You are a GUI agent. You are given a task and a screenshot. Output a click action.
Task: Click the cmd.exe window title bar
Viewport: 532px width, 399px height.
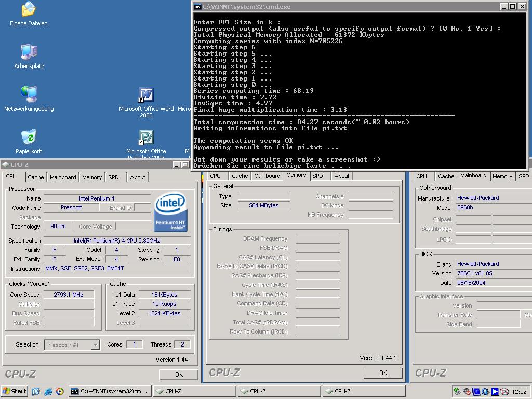click(360, 7)
